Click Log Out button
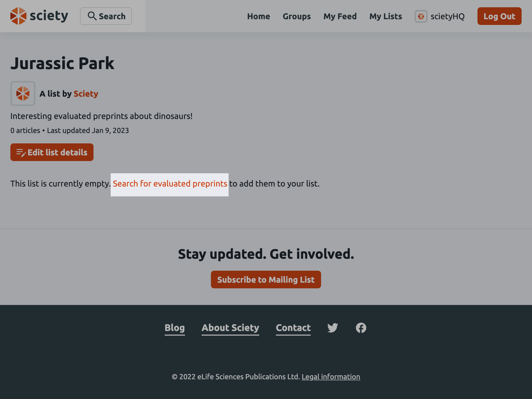 [499, 16]
